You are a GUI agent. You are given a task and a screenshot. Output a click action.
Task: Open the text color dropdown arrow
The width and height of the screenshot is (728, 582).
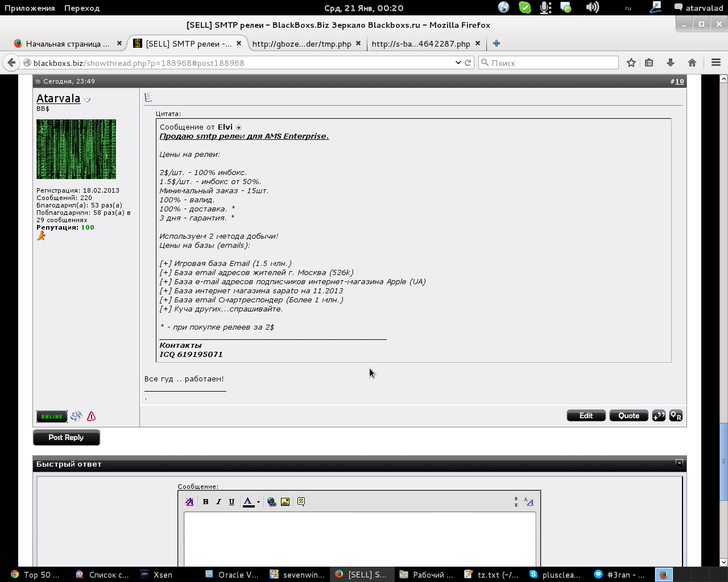pos(258,502)
